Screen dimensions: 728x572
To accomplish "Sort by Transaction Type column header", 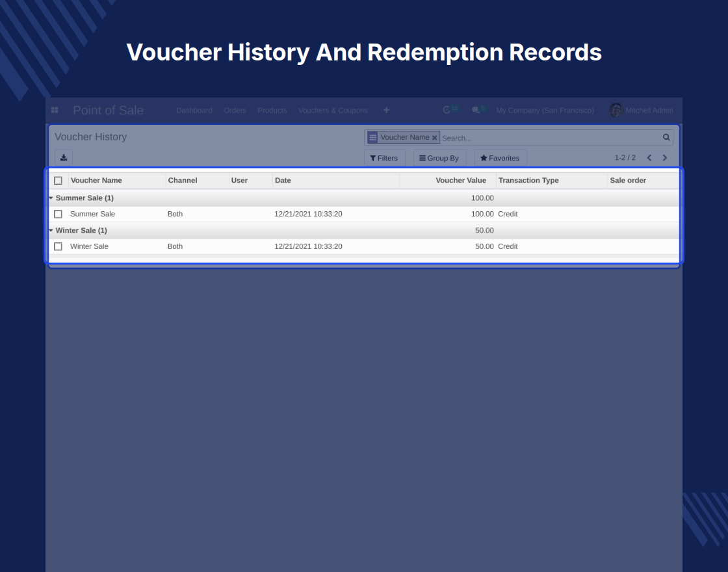I will [x=552, y=181].
